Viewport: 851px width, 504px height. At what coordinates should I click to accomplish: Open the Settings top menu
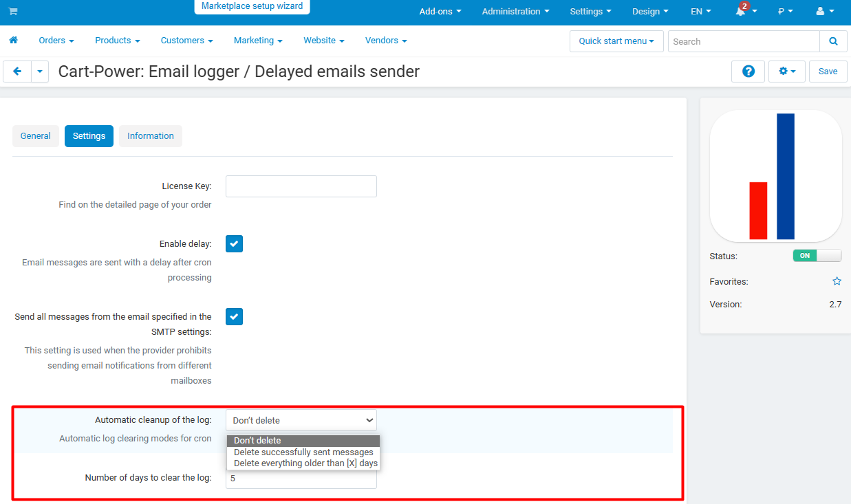tap(591, 12)
